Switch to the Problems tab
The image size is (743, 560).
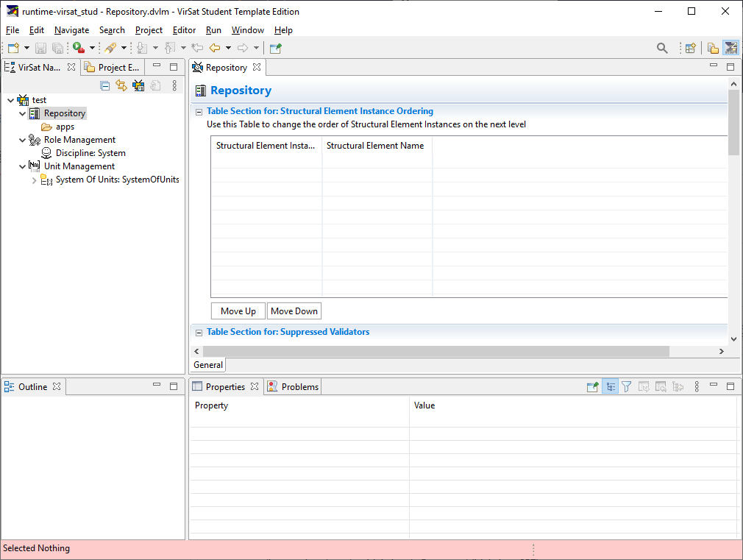(294, 387)
